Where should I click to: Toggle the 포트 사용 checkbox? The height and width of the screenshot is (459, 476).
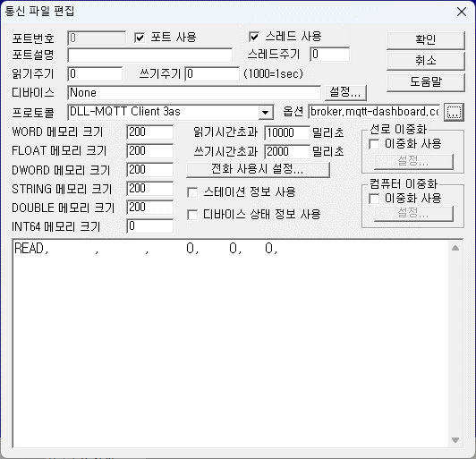click(x=140, y=38)
